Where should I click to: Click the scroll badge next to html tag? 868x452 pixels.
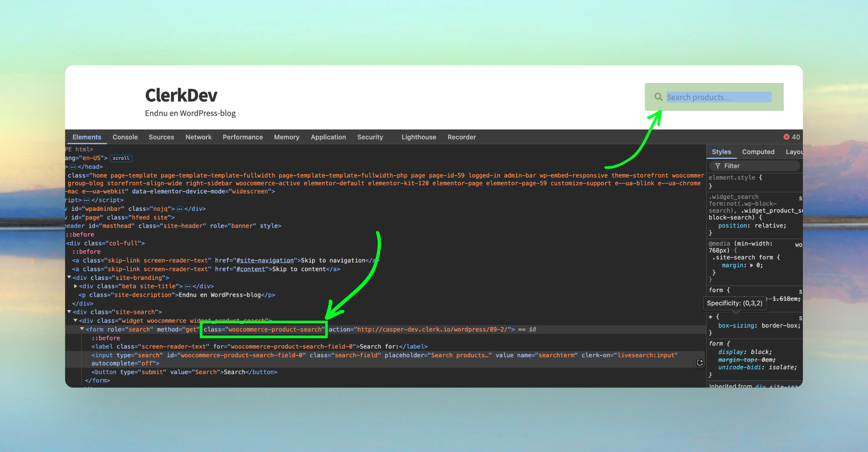point(121,158)
